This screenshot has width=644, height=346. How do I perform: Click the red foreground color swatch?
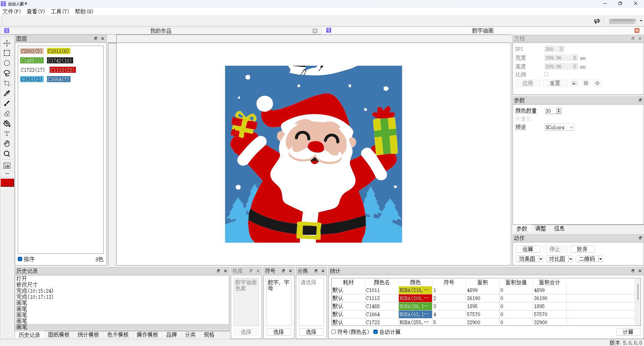(x=7, y=183)
